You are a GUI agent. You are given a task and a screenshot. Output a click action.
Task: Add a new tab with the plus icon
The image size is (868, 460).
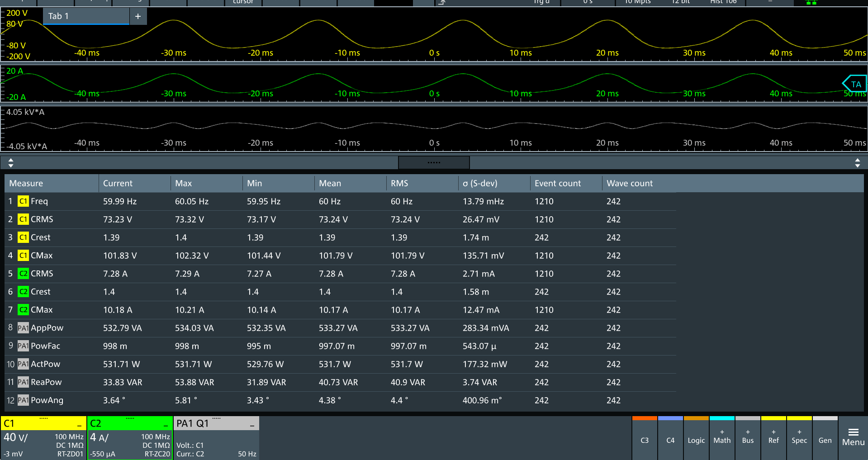(138, 16)
